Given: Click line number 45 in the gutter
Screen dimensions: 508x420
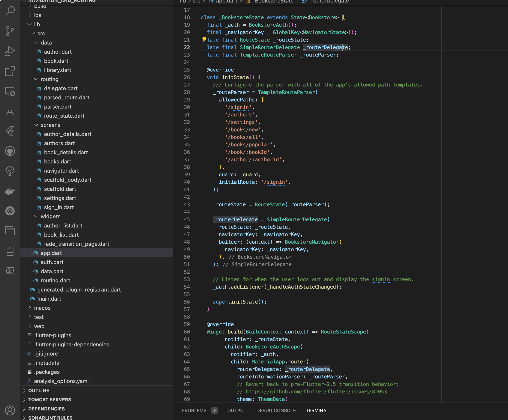Looking at the screenshot, I should [187, 219].
